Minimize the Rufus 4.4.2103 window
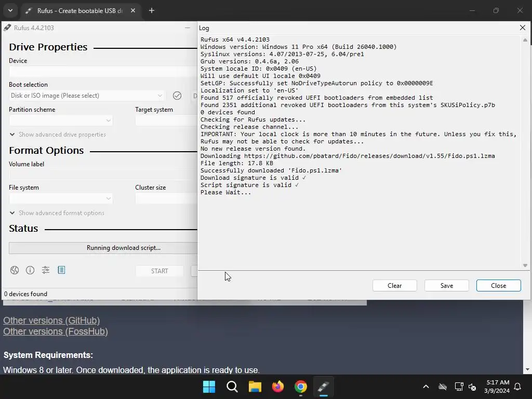 tap(187, 28)
